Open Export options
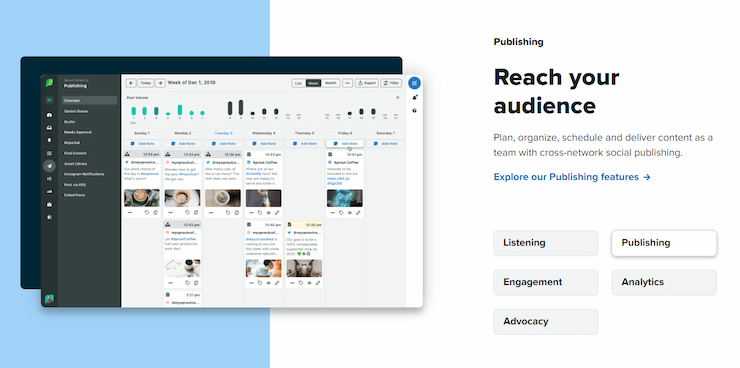740x368 pixels. [x=367, y=83]
